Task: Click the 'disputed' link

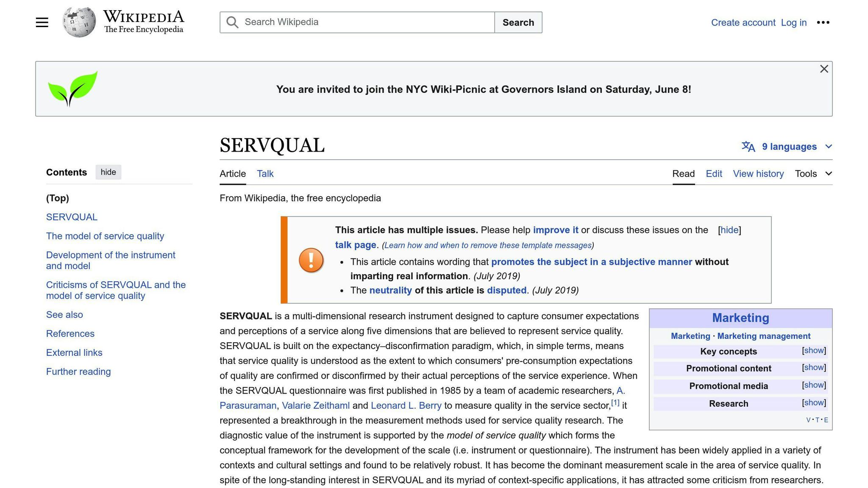Action: [506, 290]
